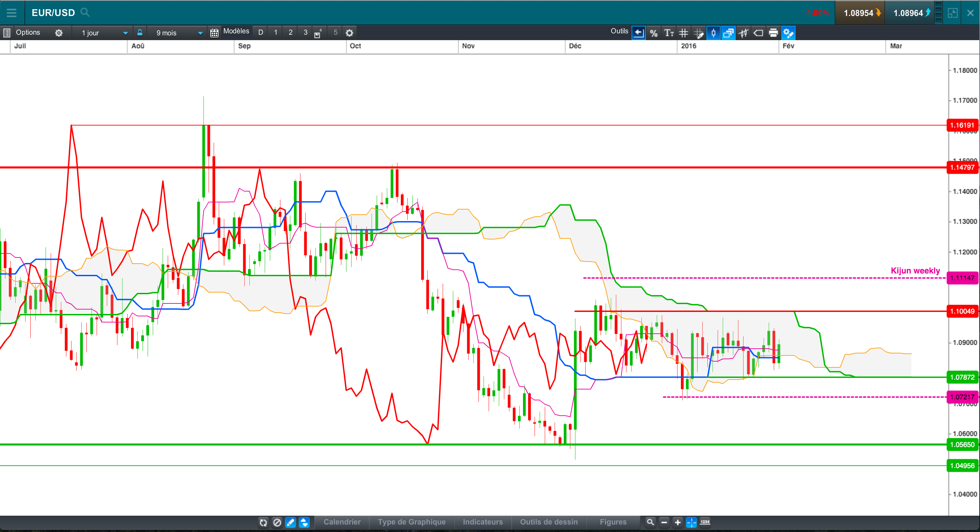Switch to Type de Graphique tab
This screenshot has height=532, width=980.
click(x=411, y=522)
